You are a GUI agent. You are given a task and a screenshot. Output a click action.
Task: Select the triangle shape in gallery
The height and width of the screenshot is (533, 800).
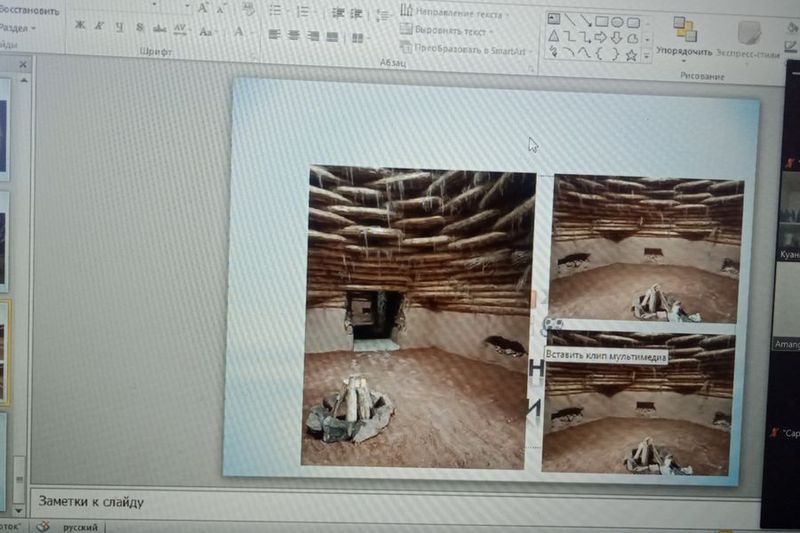point(554,38)
